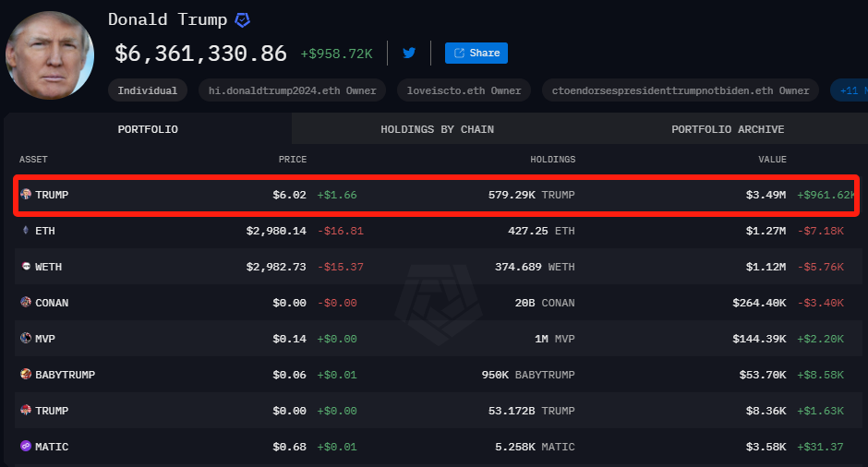Click the CONAN token icon
The height and width of the screenshot is (467, 868).
[x=26, y=302]
